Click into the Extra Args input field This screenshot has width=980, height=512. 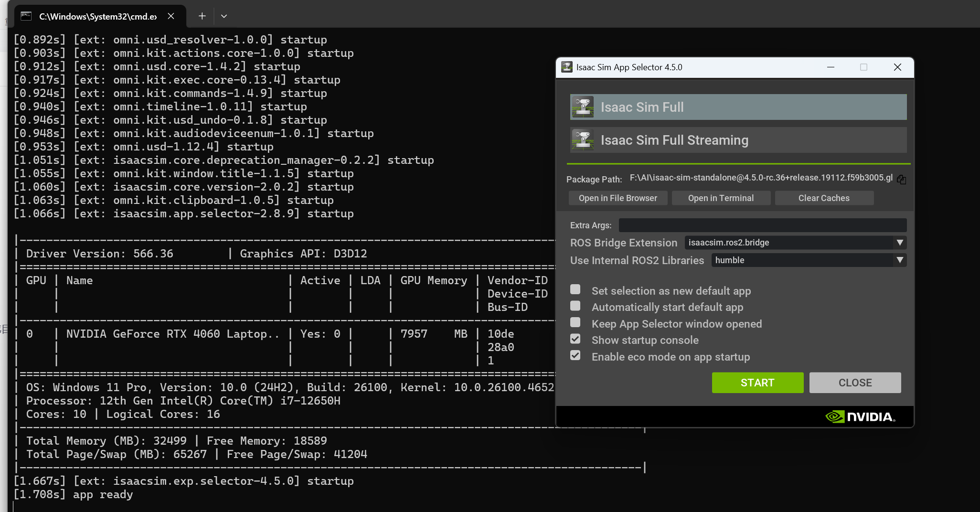pyautogui.click(x=763, y=225)
